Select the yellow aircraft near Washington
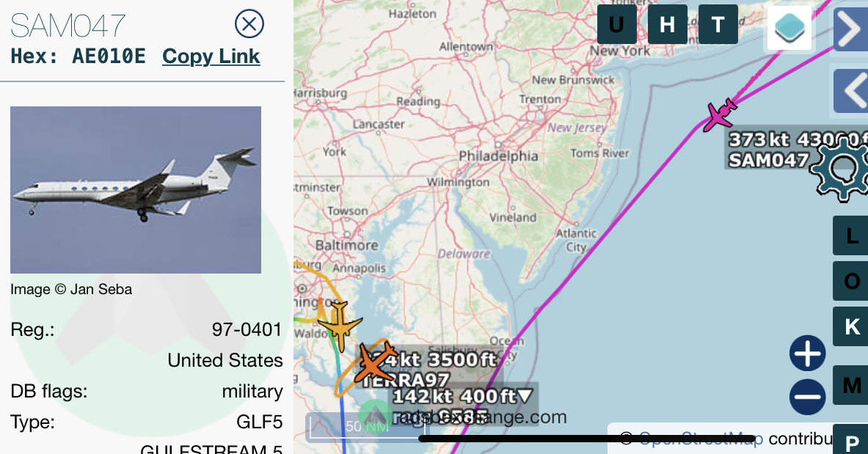The image size is (868, 454). (339, 326)
